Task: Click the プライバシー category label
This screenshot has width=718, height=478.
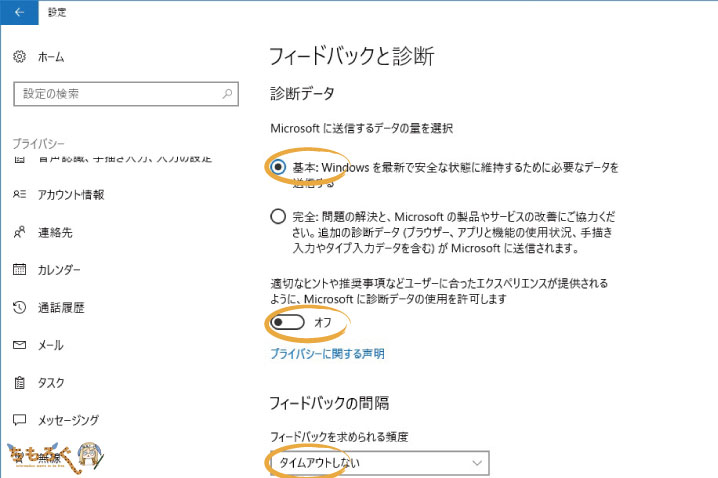Action: [x=38, y=144]
